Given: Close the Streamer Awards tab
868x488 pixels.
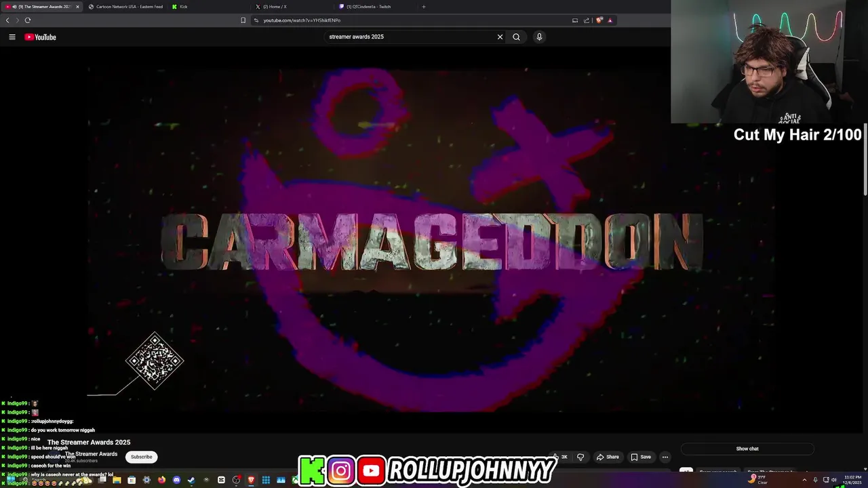Looking at the screenshot, I should pyautogui.click(x=77, y=7).
